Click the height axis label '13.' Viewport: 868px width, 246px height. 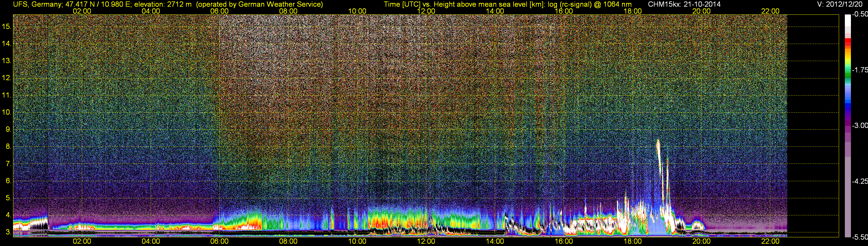coord(7,61)
